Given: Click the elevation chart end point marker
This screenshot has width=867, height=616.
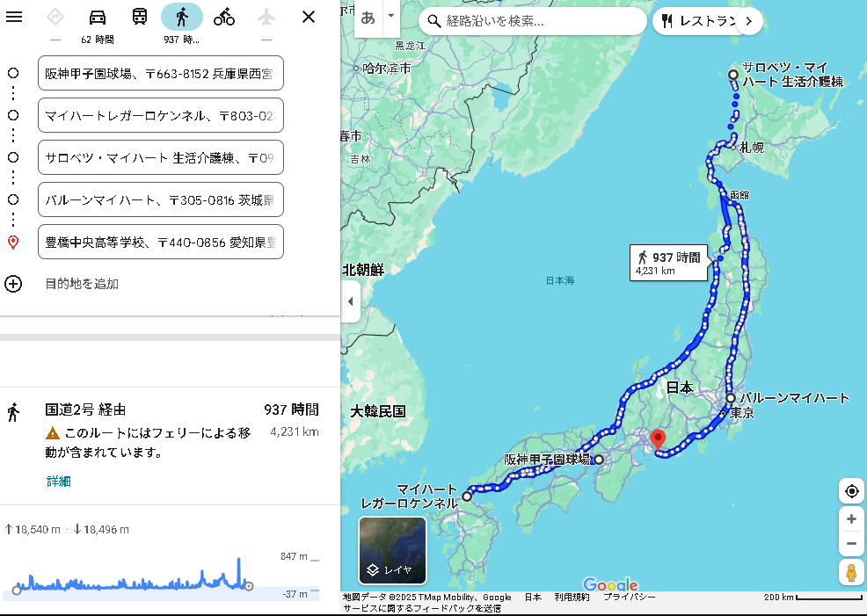Looking at the screenshot, I should coord(249,586).
